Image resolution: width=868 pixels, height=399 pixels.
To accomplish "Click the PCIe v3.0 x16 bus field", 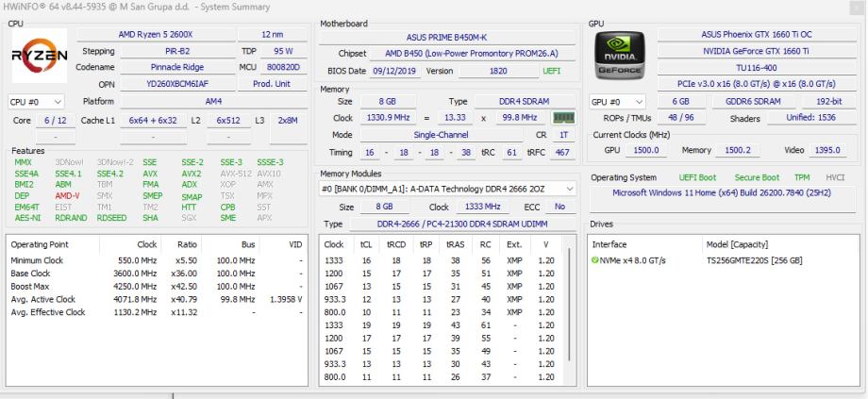I will point(756,84).
